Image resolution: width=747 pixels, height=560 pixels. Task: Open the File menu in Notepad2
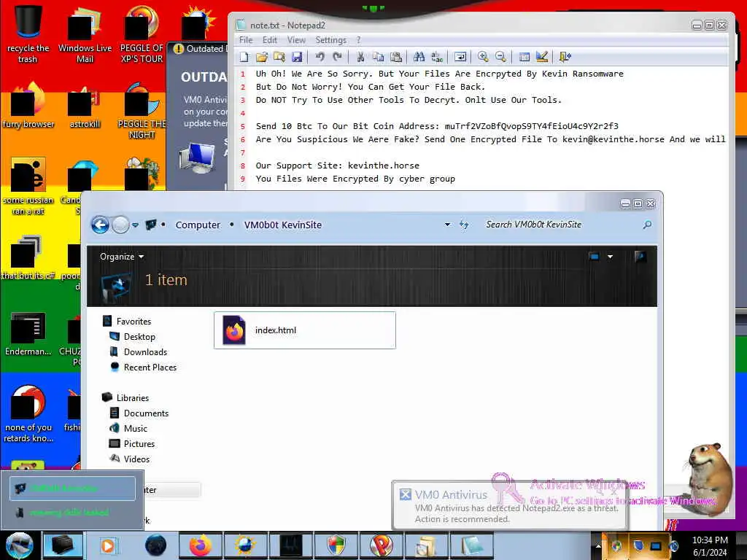(x=246, y=40)
